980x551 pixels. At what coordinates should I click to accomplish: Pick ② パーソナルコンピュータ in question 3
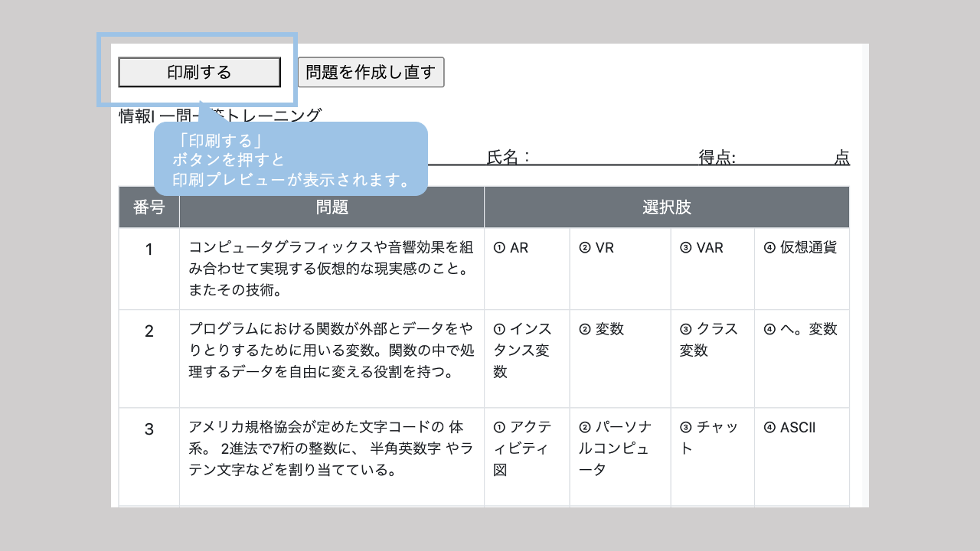pyautogui.click(x=614, y=448)
